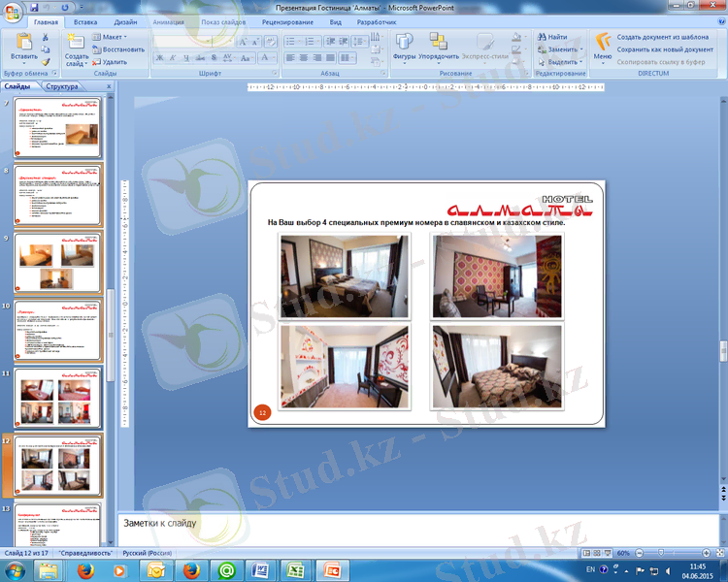Click the Cut scissors icon
Screen dimensions: 728x582
(x=46, y=37)
